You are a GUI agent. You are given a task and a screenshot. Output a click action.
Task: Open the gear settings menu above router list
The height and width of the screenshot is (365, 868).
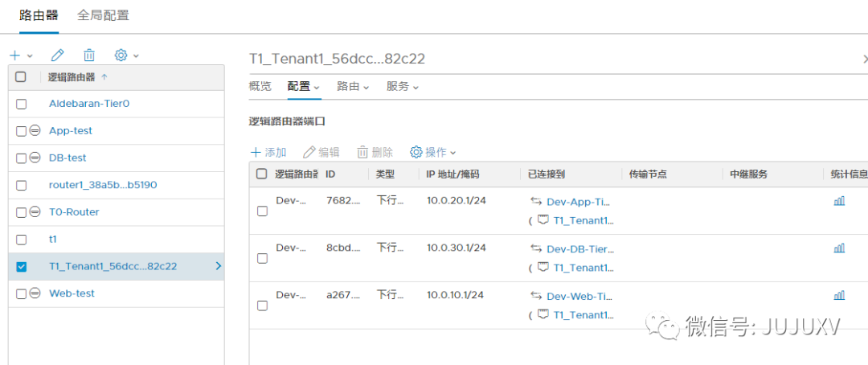coord(121,55)
